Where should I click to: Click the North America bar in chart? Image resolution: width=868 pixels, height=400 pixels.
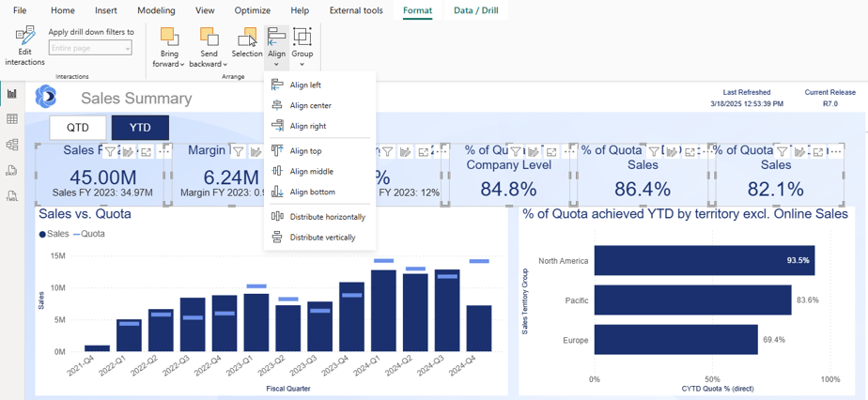pyautogui.click(x=704, y=260)
